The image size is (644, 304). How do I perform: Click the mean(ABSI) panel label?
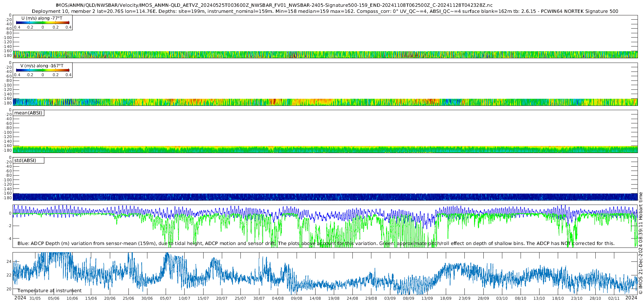(28, 113)
